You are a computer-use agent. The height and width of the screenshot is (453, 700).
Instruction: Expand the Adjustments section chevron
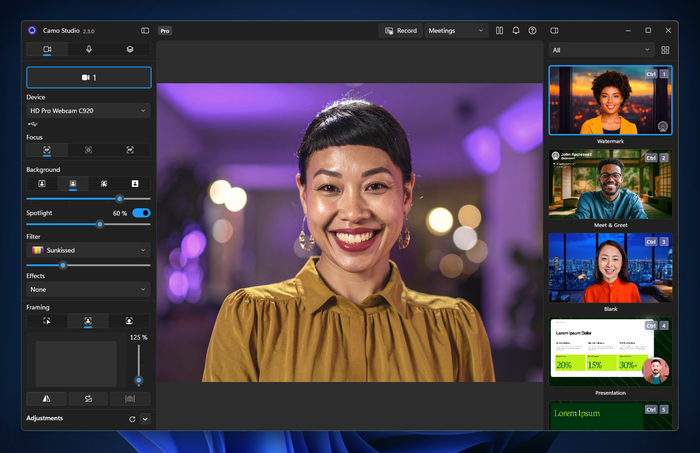(145, 419)
